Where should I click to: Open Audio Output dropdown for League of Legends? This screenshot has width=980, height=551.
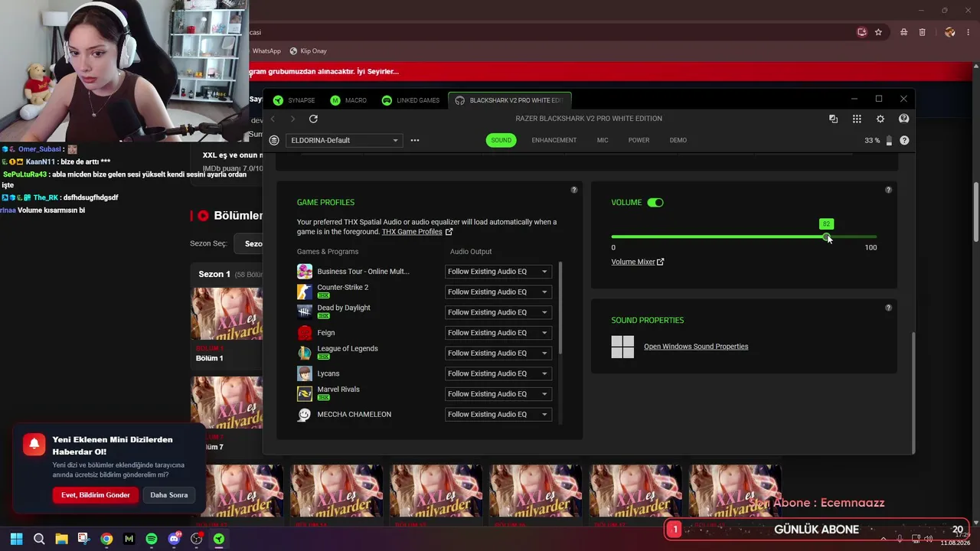point(498,353)
